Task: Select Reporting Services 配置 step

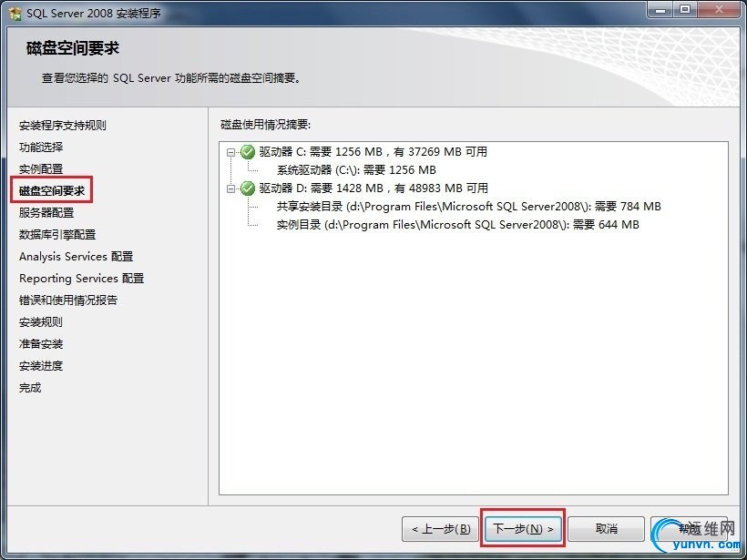Action: pos(81,279)
